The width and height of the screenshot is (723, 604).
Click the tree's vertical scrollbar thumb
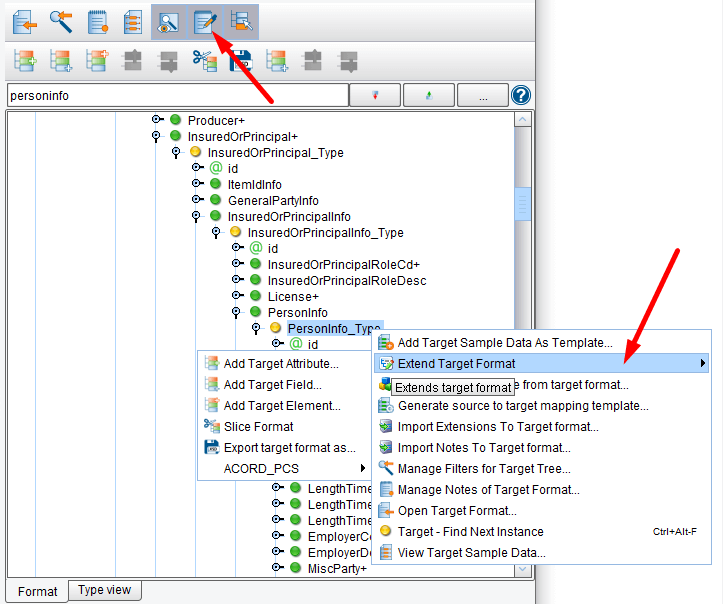(523, 203)
